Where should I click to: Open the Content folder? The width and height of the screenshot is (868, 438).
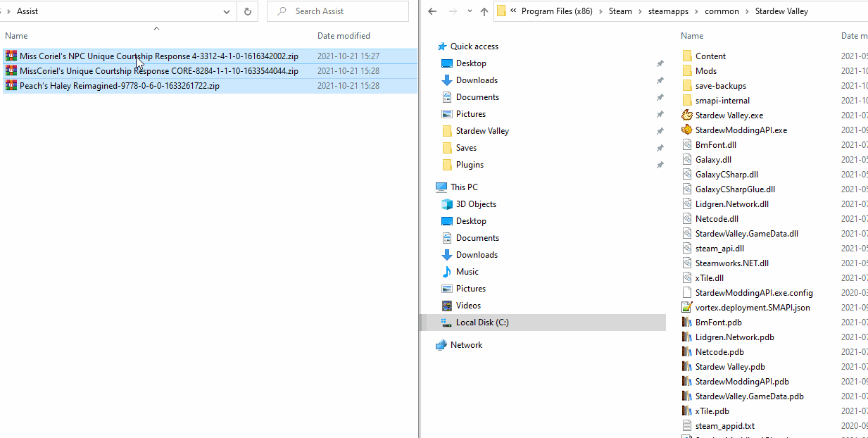click(710, 56)
